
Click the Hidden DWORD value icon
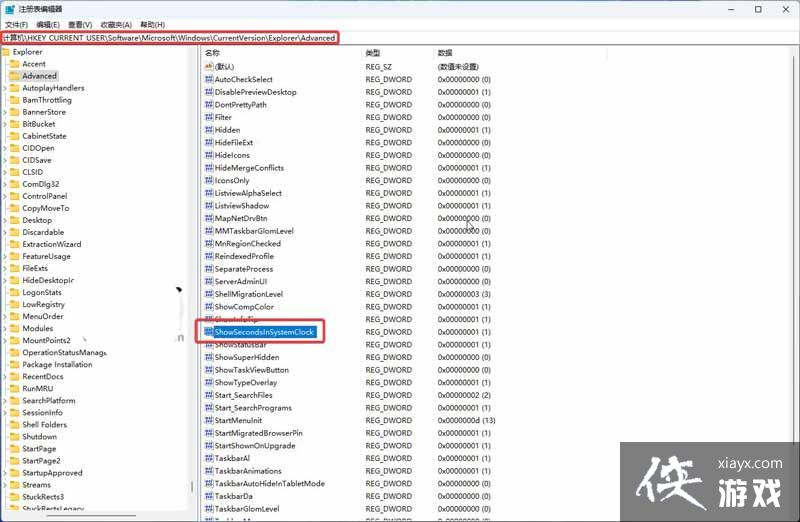(209, 130)
